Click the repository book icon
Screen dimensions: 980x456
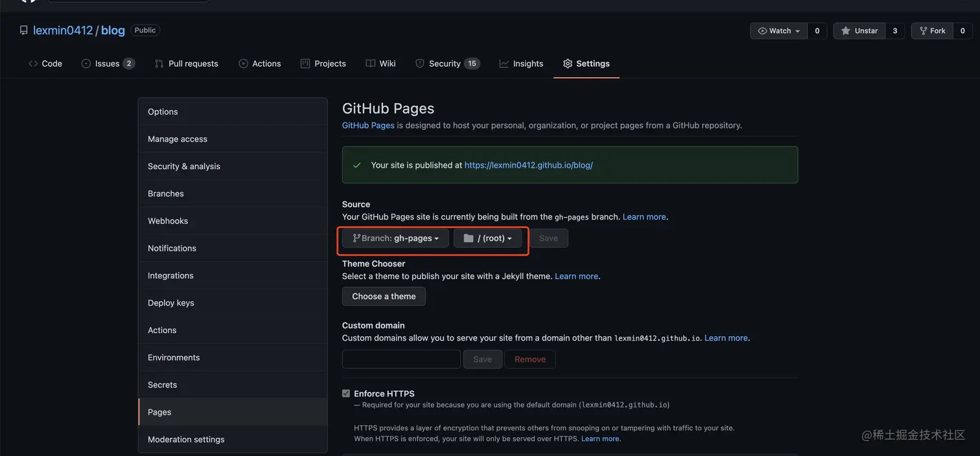click(24, 30)
